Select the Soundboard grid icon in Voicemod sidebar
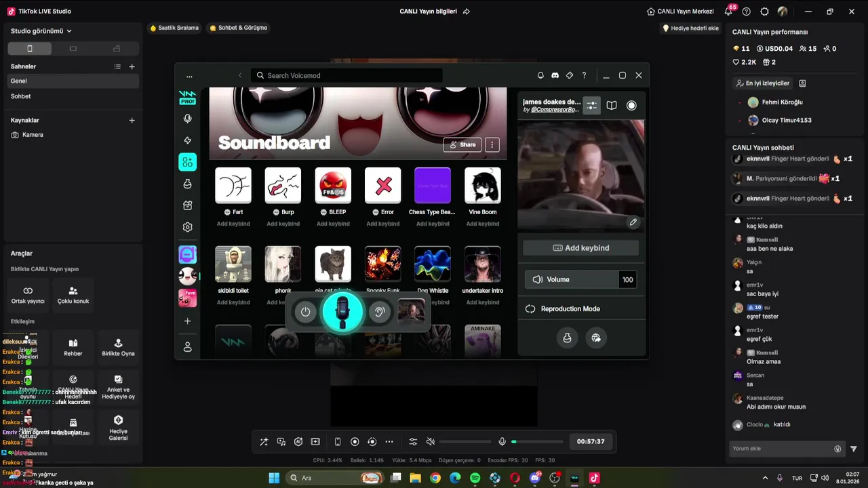 click(188, 162)
